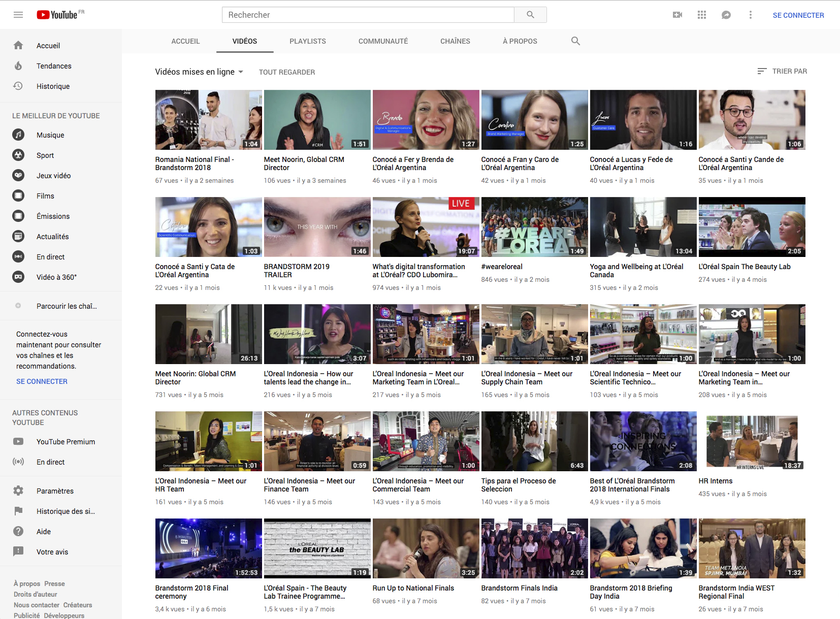Select the Vidéos channel tab
Image resolution: width=840 pixels, height=619 pixels.
(245, 41)
